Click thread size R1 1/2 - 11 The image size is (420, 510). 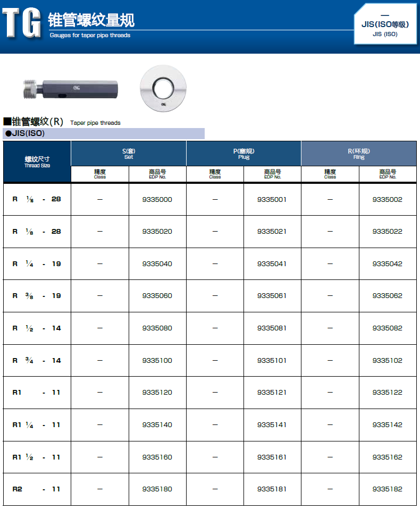click(37, 457)
